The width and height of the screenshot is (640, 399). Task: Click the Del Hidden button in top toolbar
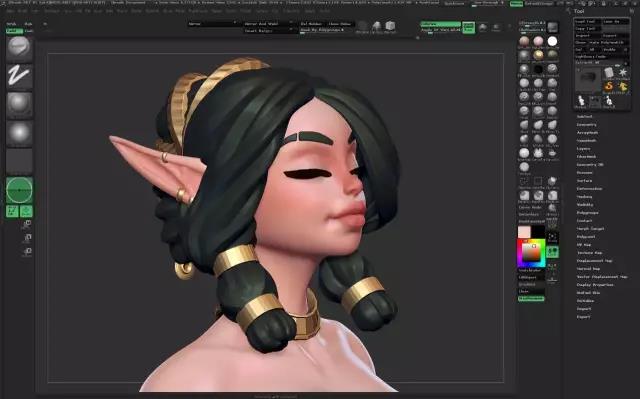[312, 24]
